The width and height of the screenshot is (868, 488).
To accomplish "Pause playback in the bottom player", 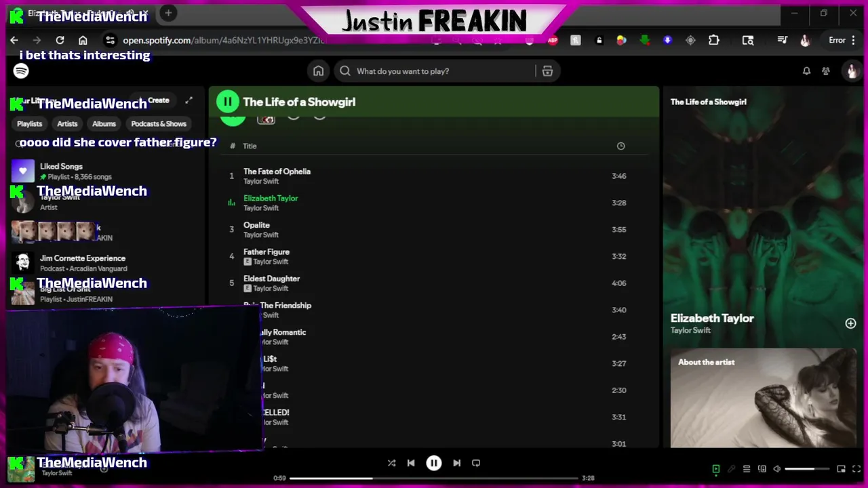I will pyautogui.click(x=434, y=463).
